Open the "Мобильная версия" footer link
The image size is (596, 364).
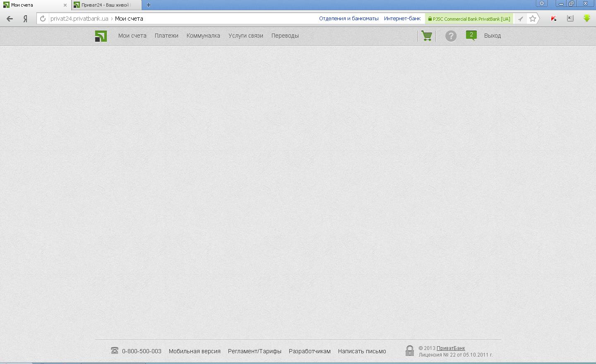[195, 351]
